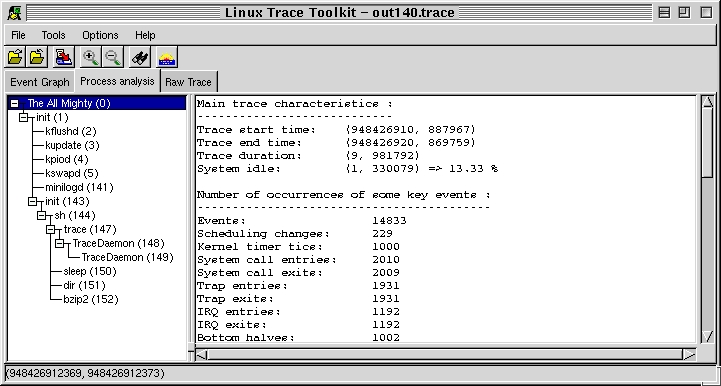Image resolution: width=721 pixels, height=386 pixels.
Task: Switch to the Event Graph tab
Action: [x=40, y=82]
